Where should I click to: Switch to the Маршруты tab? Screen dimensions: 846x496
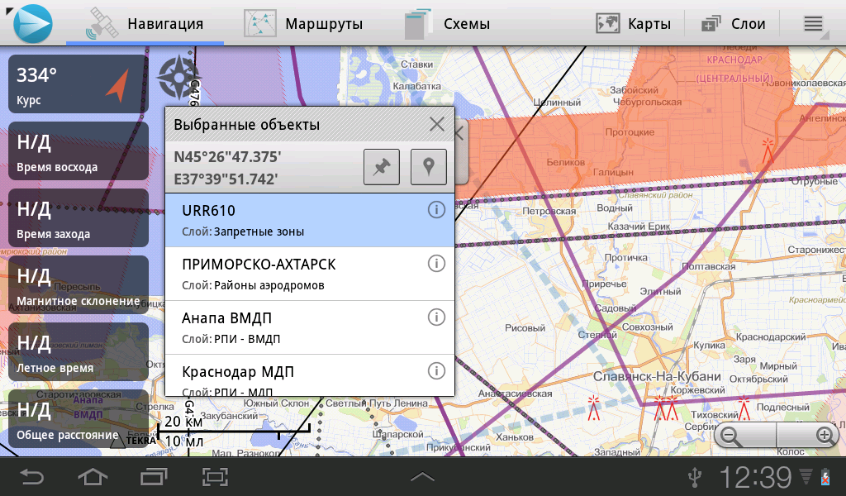[304, 23]
